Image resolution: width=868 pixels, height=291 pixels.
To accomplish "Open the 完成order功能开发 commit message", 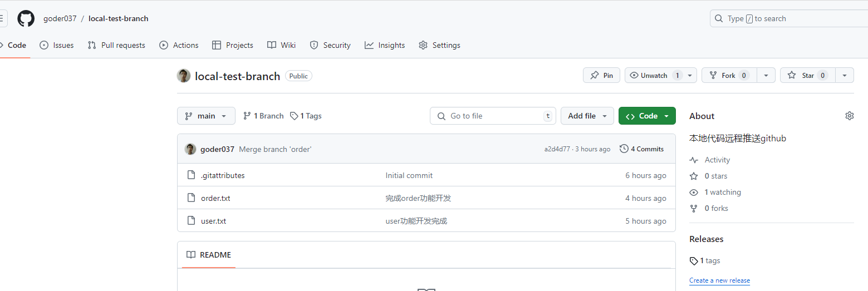I will (x=418, y=198).
